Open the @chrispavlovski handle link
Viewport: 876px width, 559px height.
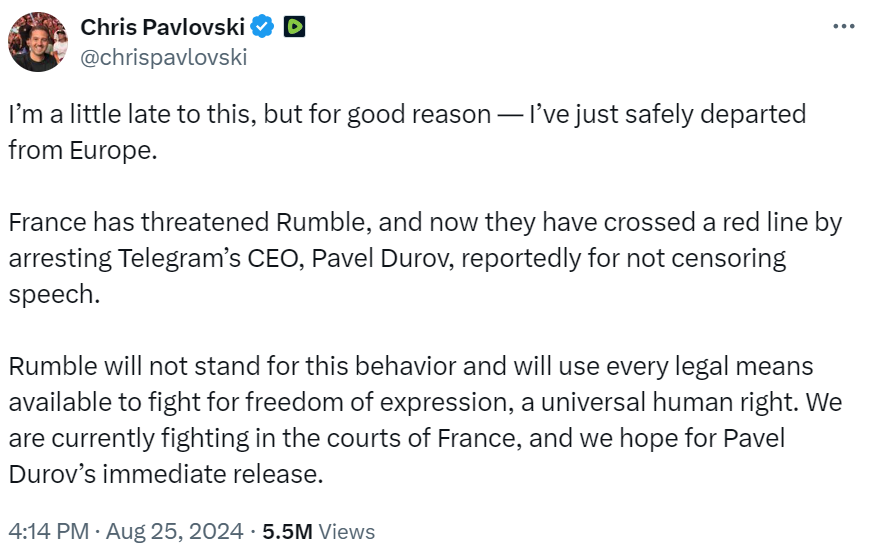(163, 57)
